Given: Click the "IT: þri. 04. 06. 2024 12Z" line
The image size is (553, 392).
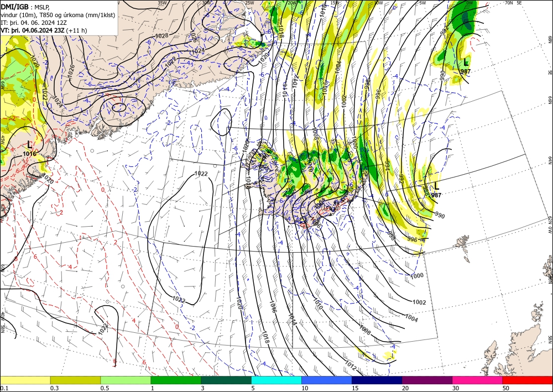Looking at the screenshot, I should (34, 23).
